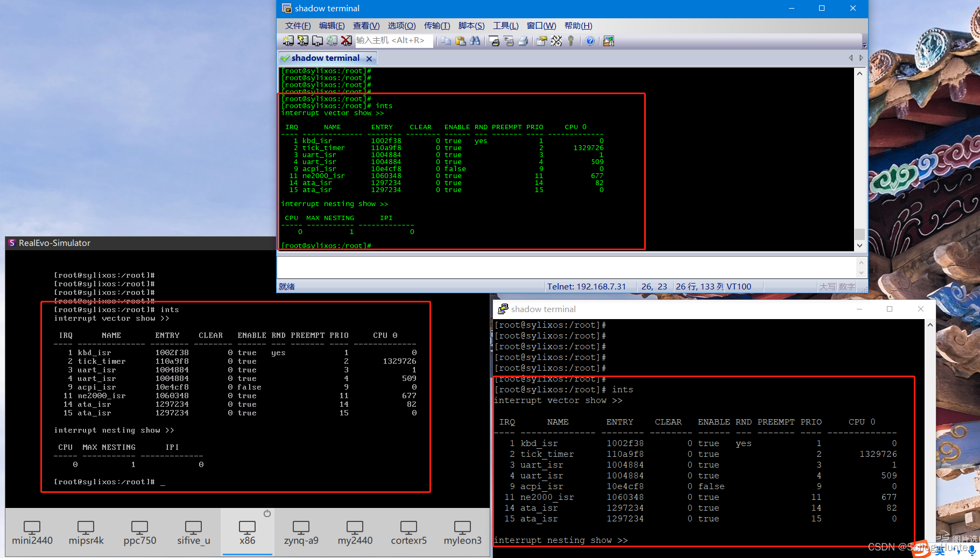Click the Print Selection icon
This screenshot has width=980, height=558.
click(509, 41)
